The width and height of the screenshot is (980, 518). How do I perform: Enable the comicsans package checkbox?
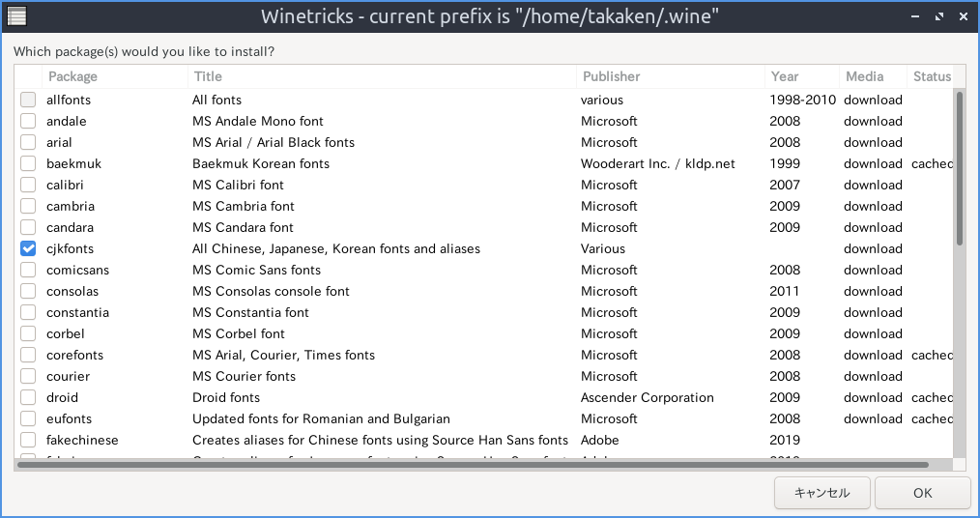tap(28, 270)
